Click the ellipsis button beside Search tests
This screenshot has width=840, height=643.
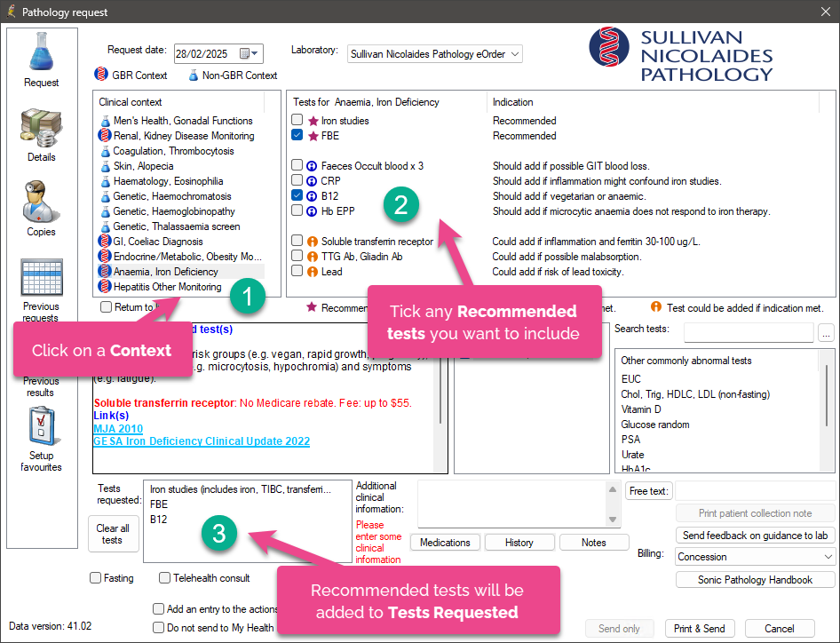pyautogui.click(x=826, y=332)
